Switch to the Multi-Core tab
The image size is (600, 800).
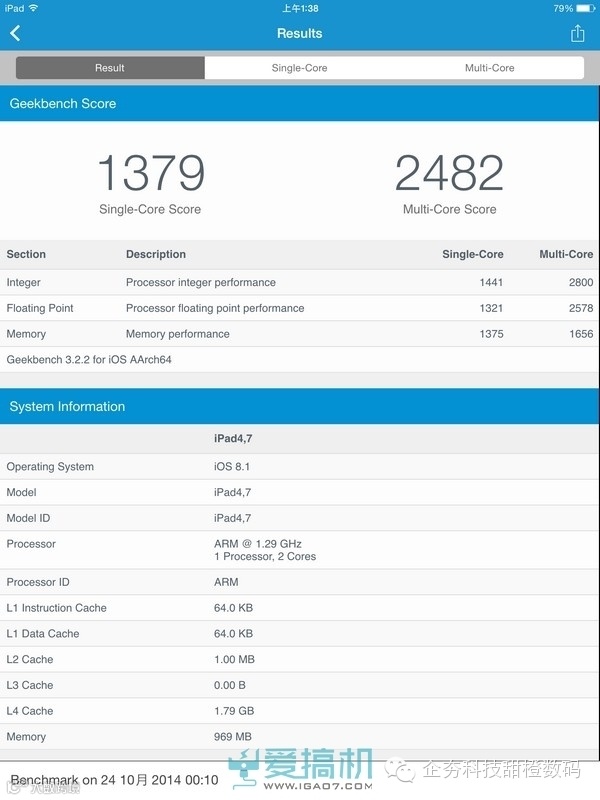pyautogui.click(x=489, y=68)
